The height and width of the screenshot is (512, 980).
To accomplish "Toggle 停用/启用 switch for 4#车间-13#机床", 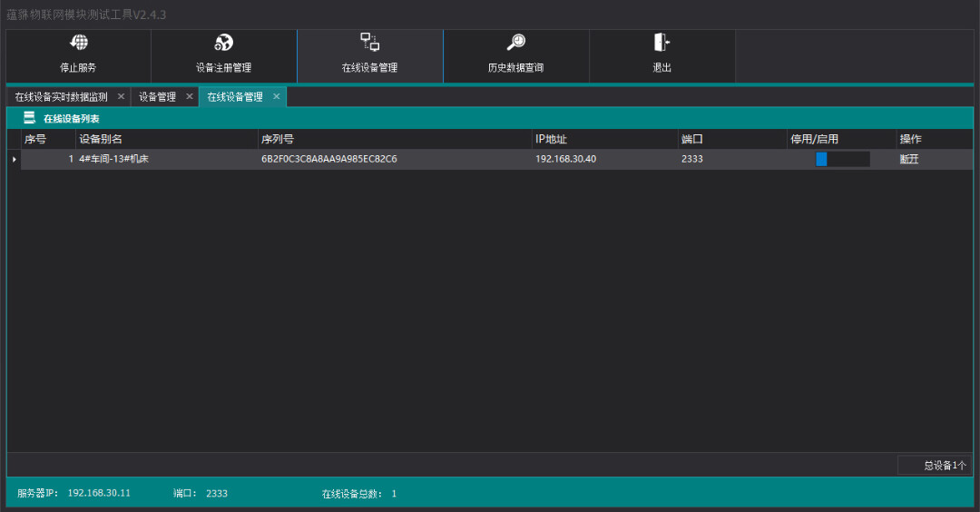I will [841, 159].
